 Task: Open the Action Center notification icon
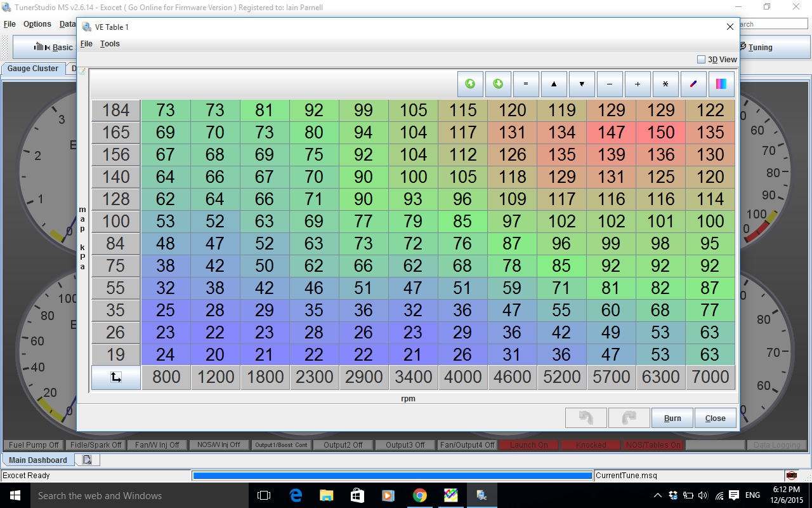[x=734, y=495]
